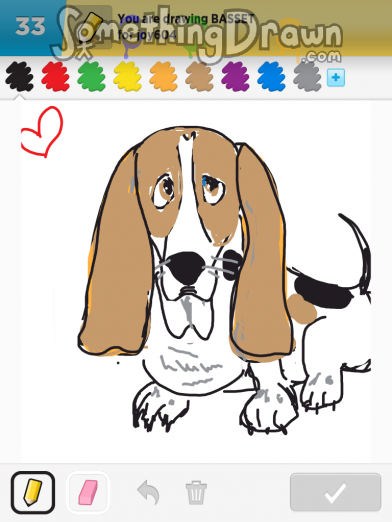This screenshot has height=522, width=392.
Task: Tap the dog drawing on the canvas
Action: point(224,280)
